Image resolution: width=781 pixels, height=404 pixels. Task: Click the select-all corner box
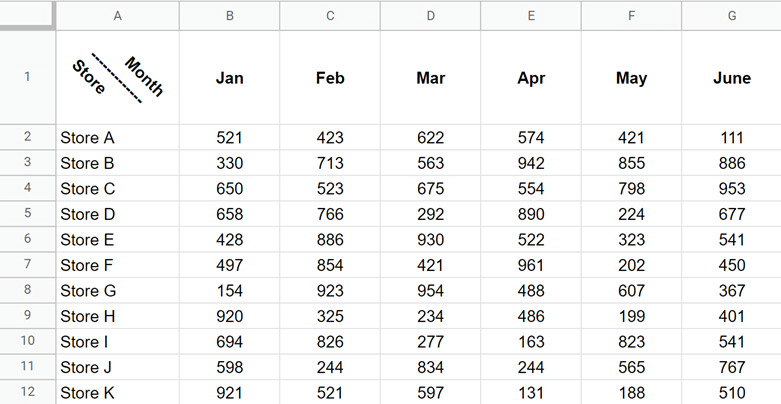point(27,15)
